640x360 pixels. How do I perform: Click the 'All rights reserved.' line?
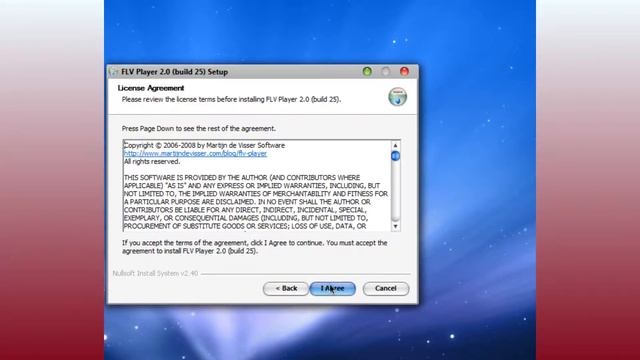point(152,162)
